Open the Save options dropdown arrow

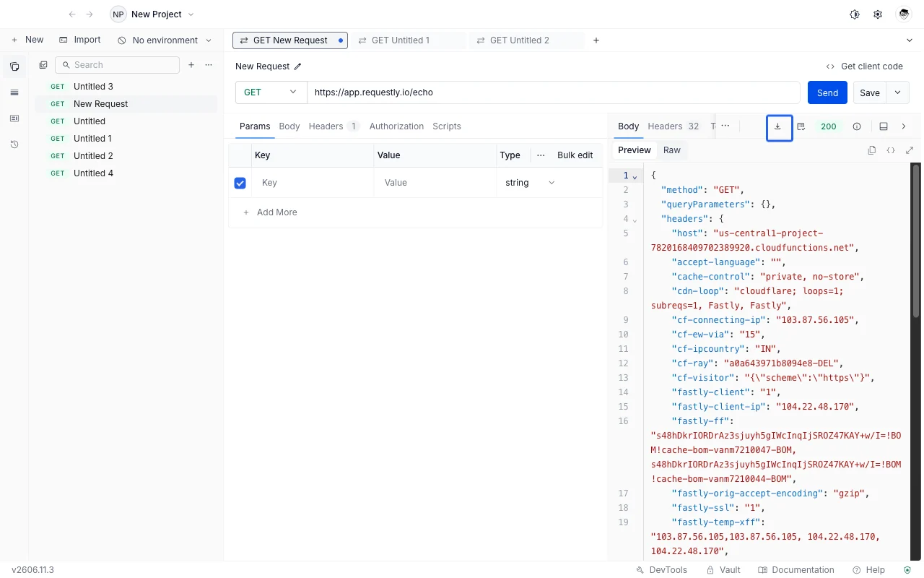898,92
